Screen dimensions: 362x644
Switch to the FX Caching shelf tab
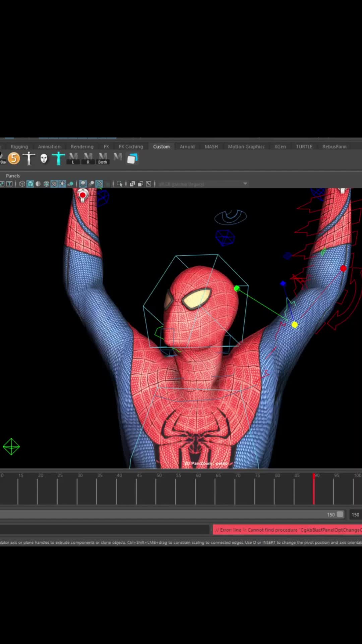pos(131,147)
